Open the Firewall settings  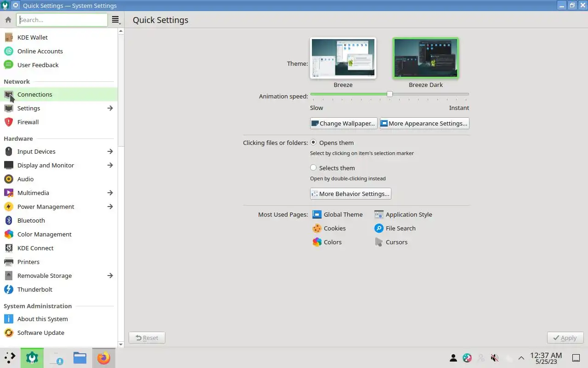point(59,122)
